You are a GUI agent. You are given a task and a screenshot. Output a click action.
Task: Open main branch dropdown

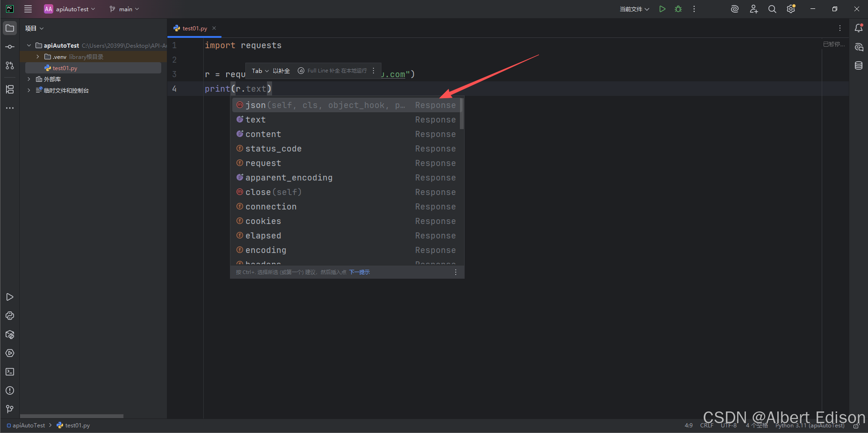(124, 9)
